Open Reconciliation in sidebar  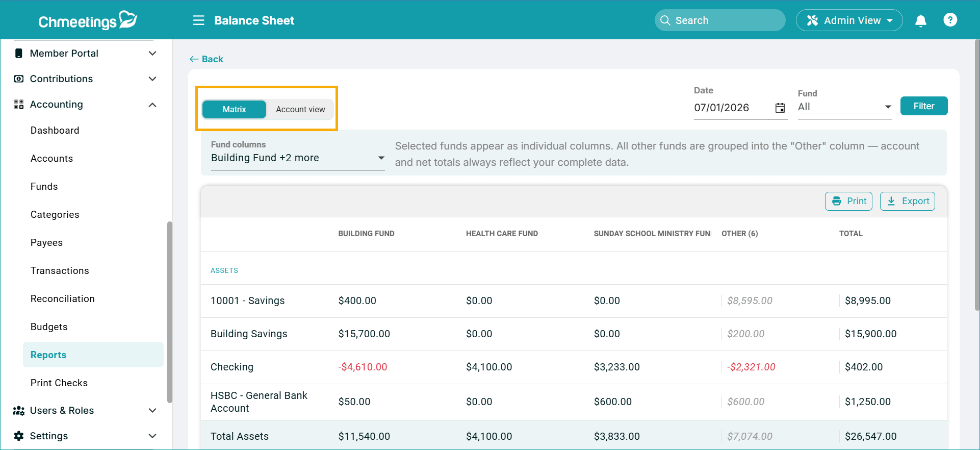62,298
